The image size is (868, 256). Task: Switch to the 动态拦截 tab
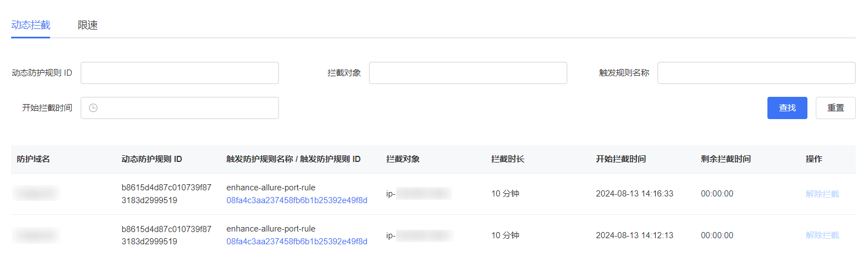point(31,25)
